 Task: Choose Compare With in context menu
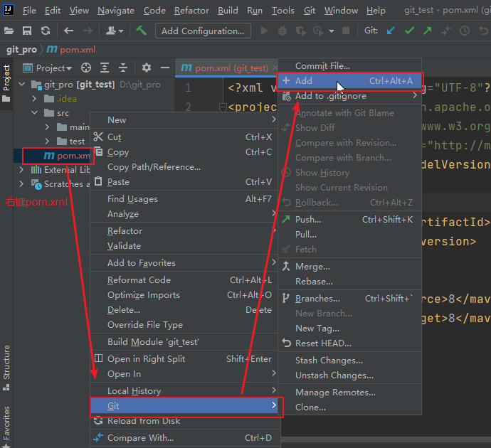(184, 437)
